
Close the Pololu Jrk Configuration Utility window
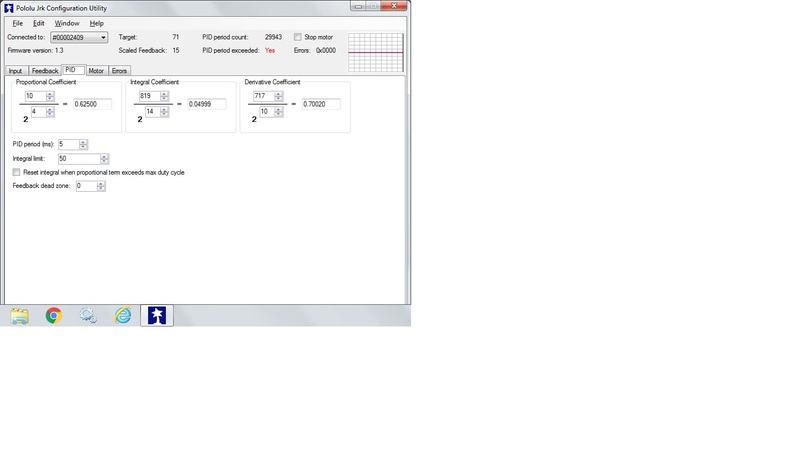(394, 6)
